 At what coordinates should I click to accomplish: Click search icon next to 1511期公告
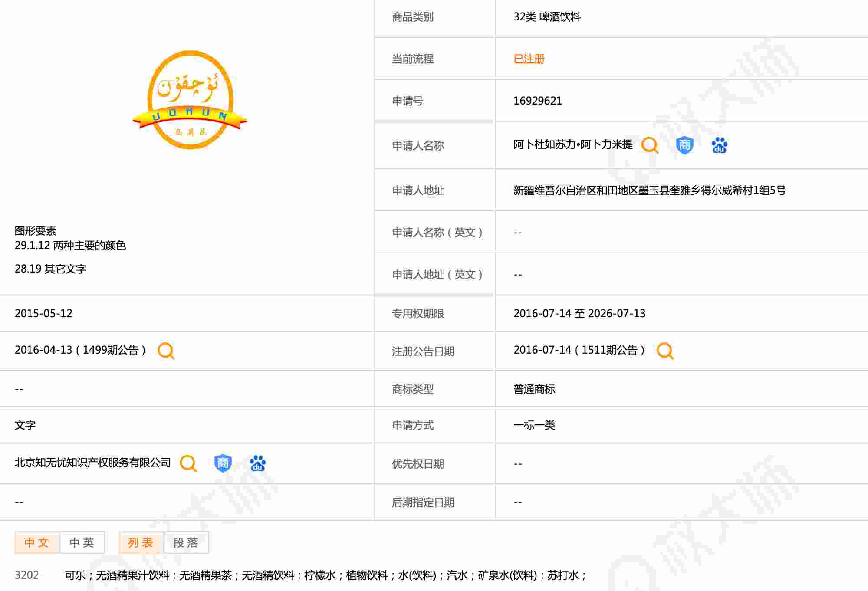click(x=665, y=351)
